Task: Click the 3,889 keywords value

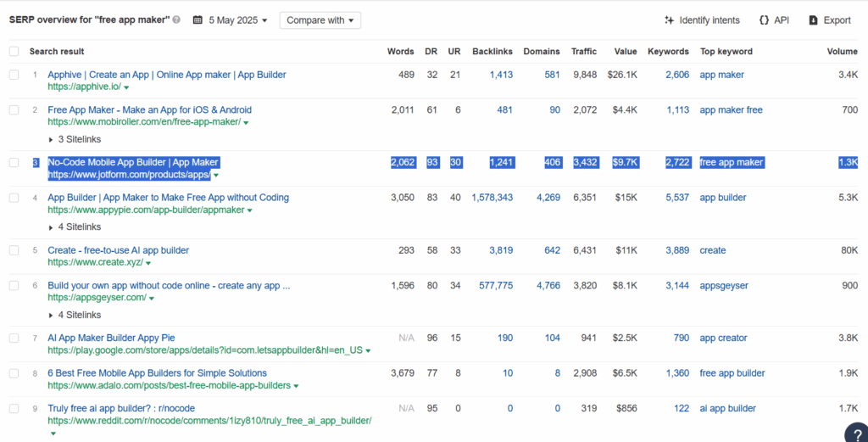Action: click(677, 250)
